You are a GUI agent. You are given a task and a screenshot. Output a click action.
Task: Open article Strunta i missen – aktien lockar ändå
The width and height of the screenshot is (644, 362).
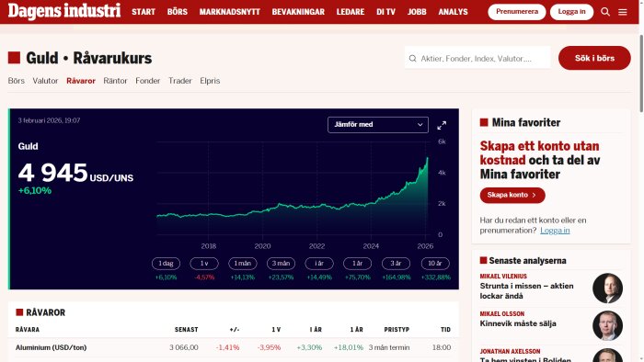(526, 291)
